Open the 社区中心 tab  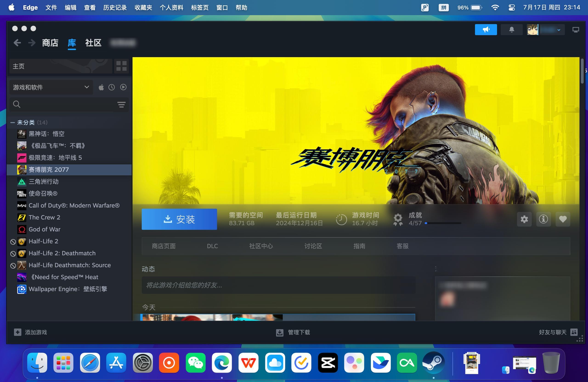[x=261, y=246]
